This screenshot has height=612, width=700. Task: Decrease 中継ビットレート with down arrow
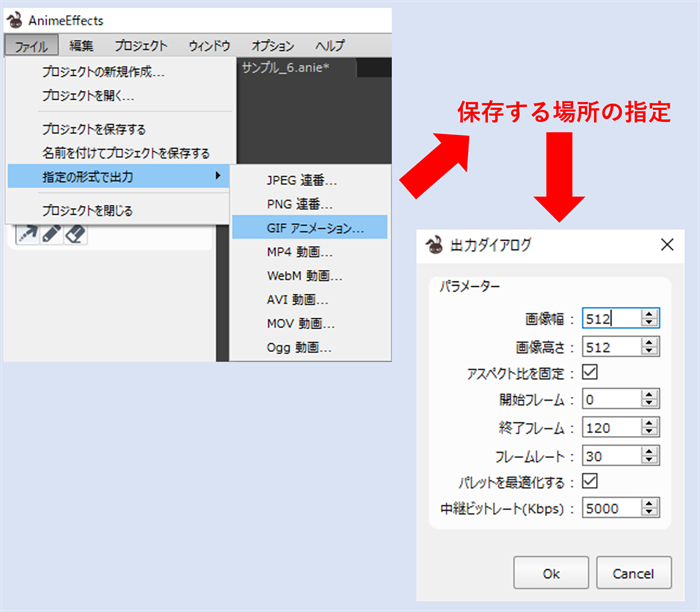[x=650, y=512]
